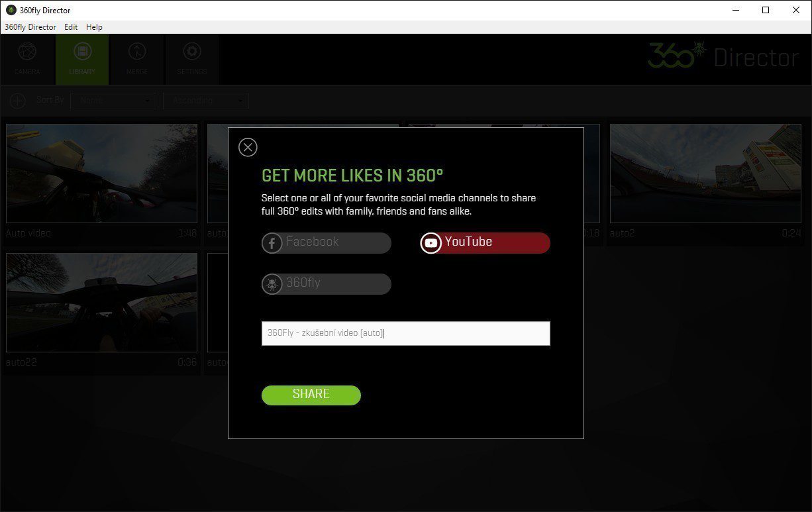Screen dimensions: 812x512
Task: Open the Sort By Name dropdown
Action: click(x=114, y=101)
